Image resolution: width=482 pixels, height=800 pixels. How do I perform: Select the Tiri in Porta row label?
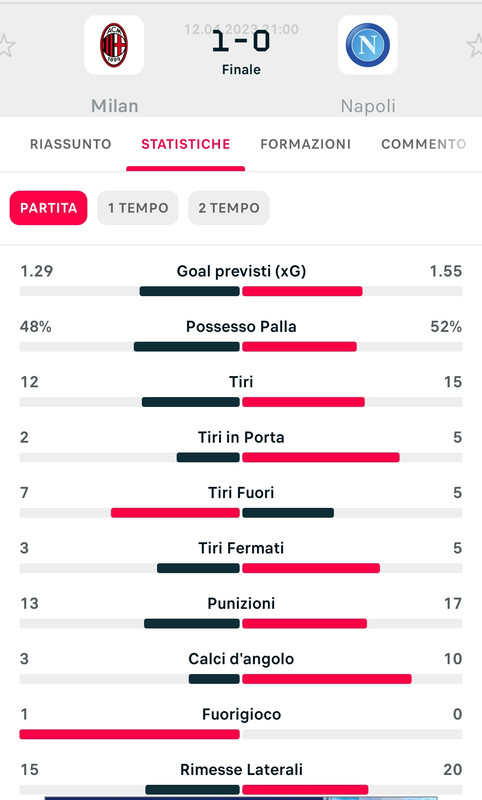click(x=241, y=437)
